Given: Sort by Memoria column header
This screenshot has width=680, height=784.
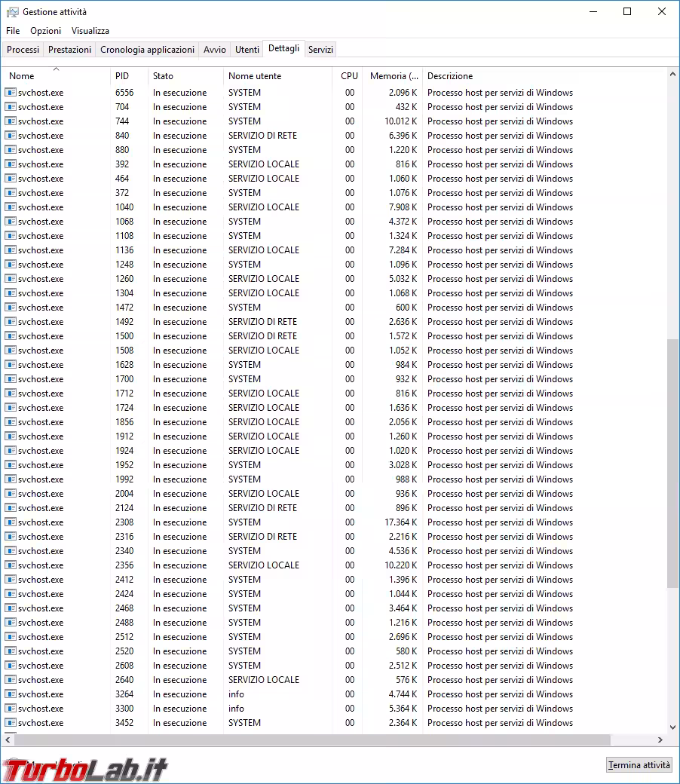Looking at the screenshot, I should pyautogui.click(x=393, y=76).
